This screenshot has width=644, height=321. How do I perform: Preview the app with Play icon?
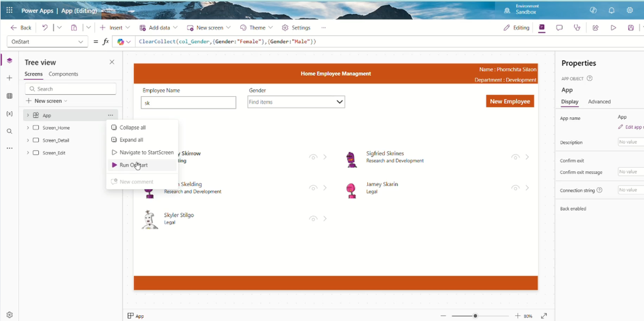[x=613, y=28]
